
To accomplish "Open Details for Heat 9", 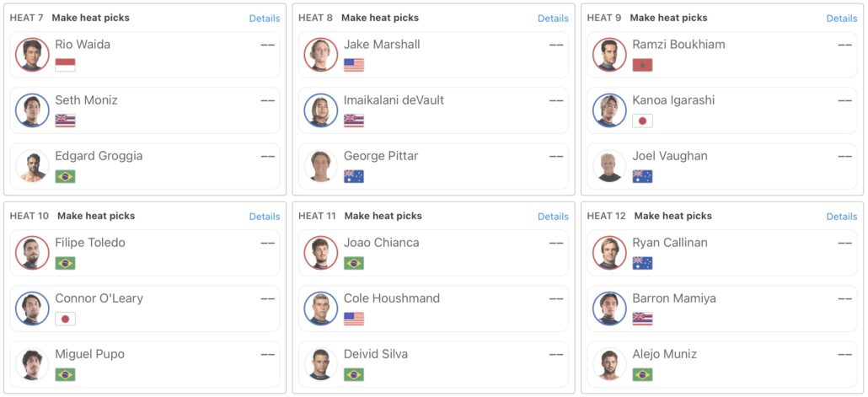I will click(842, 19).
